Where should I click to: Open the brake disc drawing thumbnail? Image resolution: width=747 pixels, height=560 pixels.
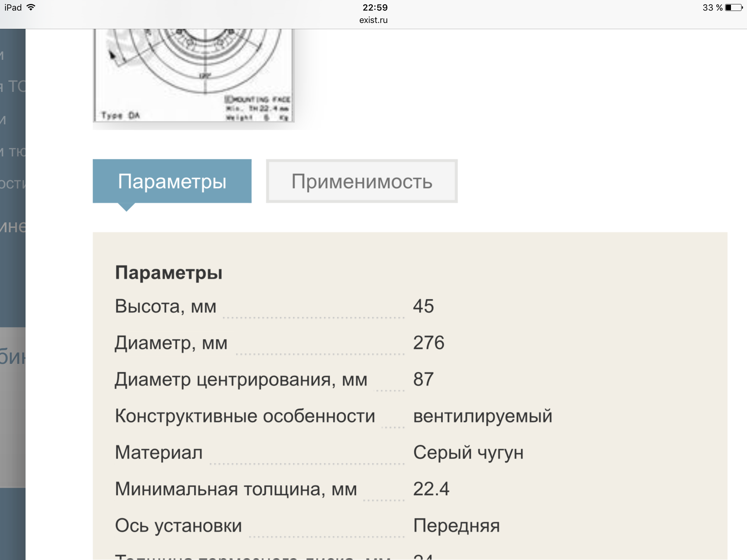point(193,75)
